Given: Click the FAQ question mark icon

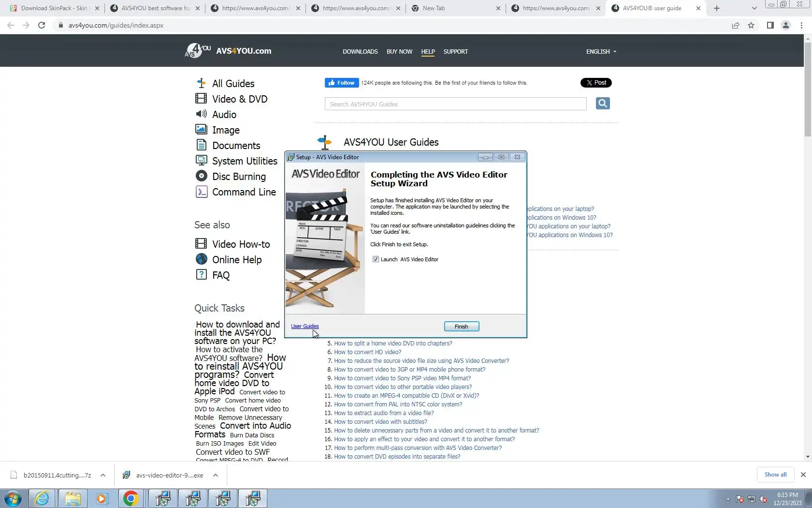Looking at the screenshot, I should tap(201, 274).
